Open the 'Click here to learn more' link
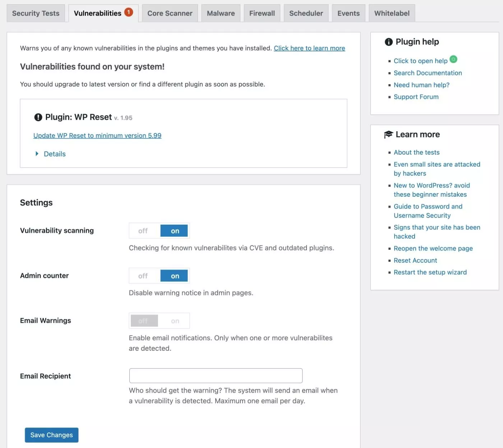 click(309, 48)
